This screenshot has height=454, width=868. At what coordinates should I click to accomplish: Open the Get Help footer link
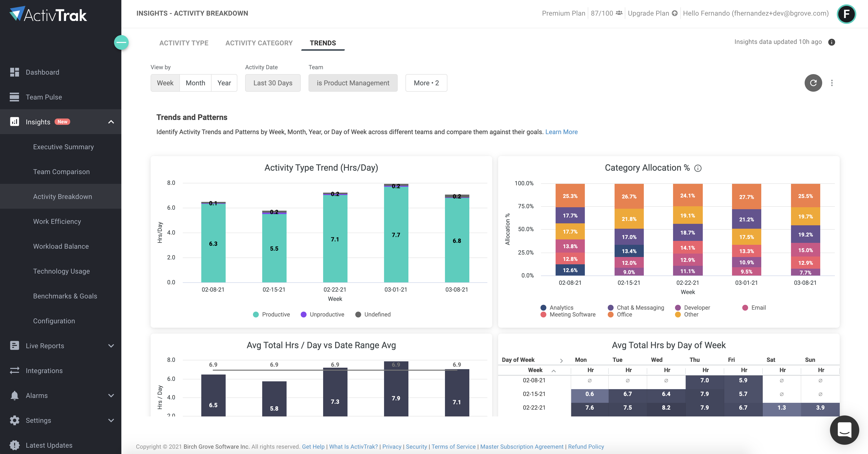[313, 447]
